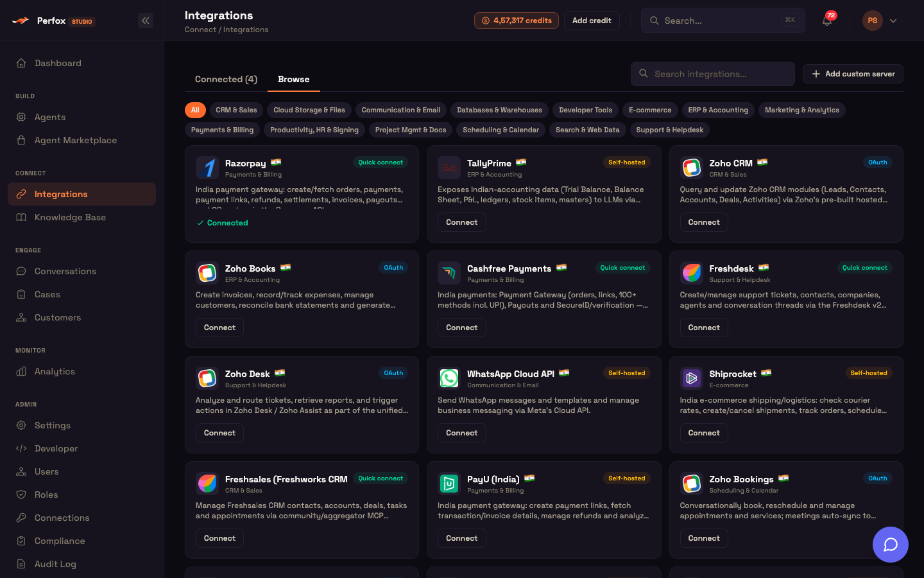Image resolution: width=924 pixels, height=578 pixels.
Task: Click the Zoho CRM logo icon
Action: (691, 168)
